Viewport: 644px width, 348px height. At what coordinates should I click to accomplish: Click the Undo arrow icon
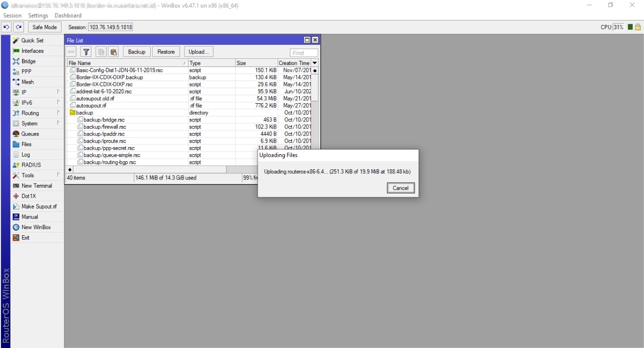coord(7,27)
